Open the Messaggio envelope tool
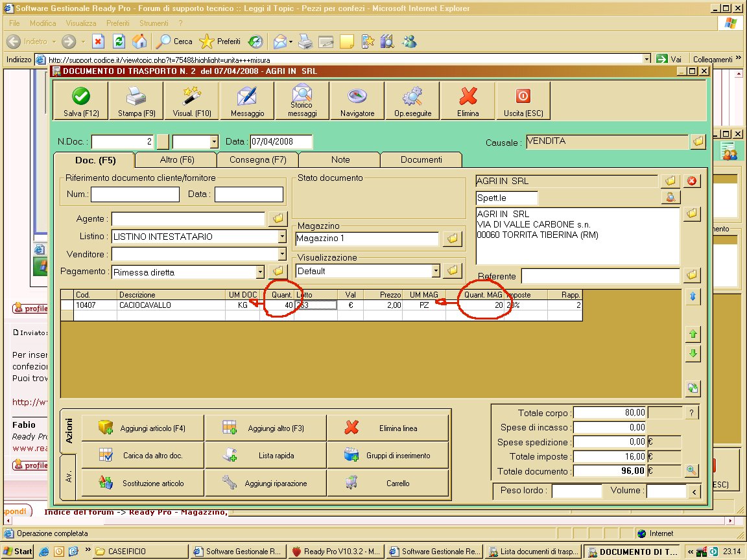Image resolution: width=747 pixels, height=560 pixels. click(247, 101)
